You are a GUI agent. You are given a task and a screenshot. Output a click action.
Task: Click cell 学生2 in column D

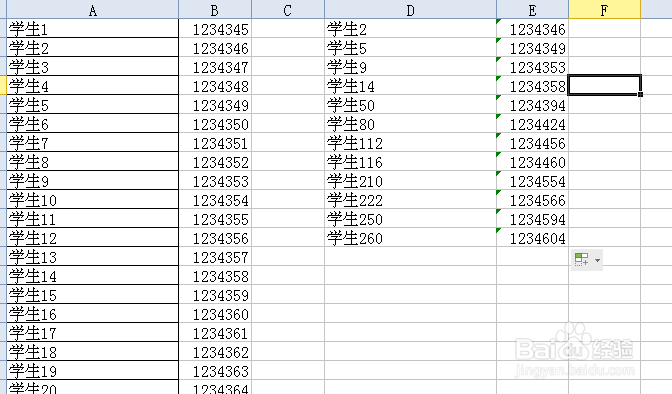[x=411, y=29]
